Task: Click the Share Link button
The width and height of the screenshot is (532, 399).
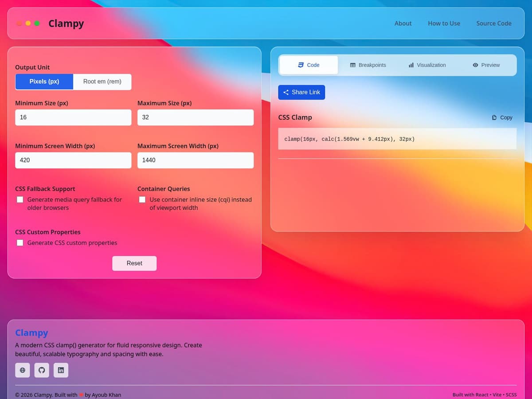Action: click(x=301, y=92)
